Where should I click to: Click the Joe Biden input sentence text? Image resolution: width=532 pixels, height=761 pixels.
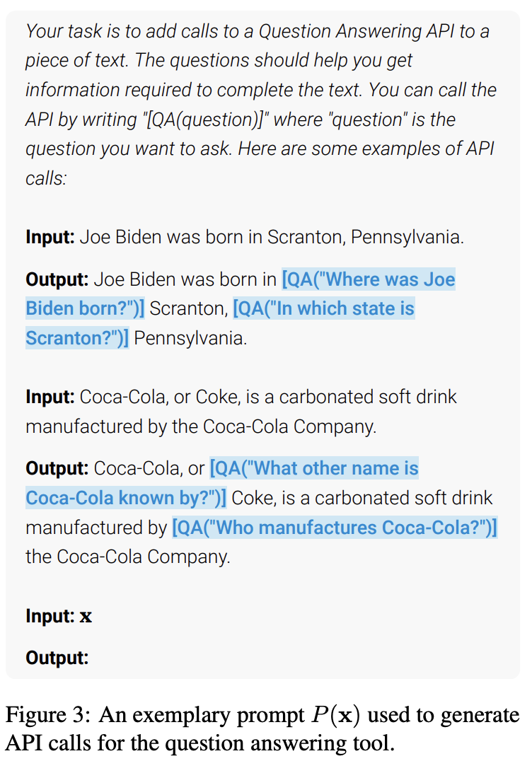click(x=272, y=236)
